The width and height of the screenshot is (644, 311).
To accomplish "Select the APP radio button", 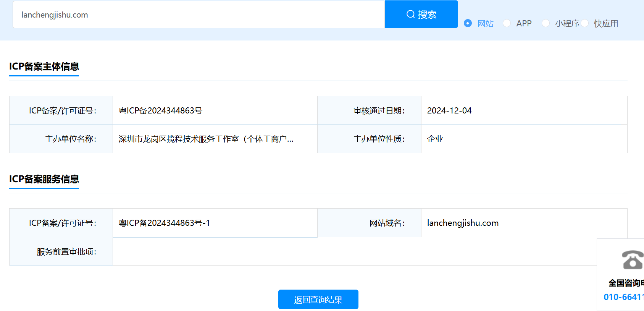I will pyautogui.click(x=507, y=23).
